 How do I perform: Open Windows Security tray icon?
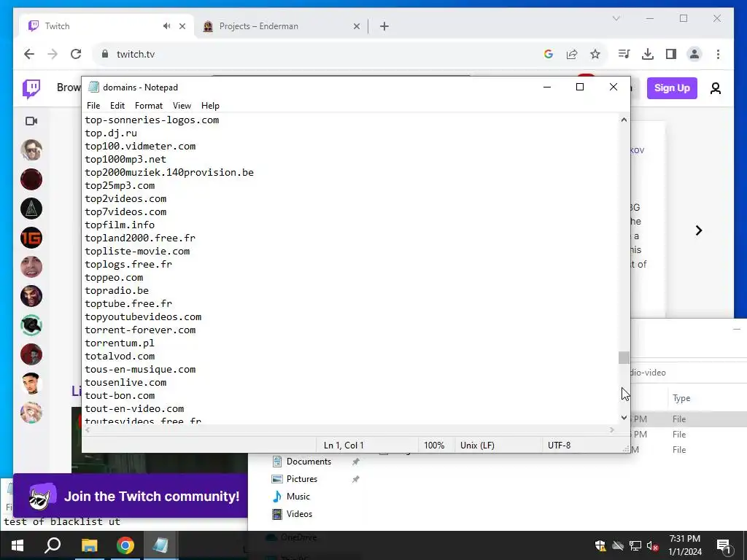[x=600, y=545]
